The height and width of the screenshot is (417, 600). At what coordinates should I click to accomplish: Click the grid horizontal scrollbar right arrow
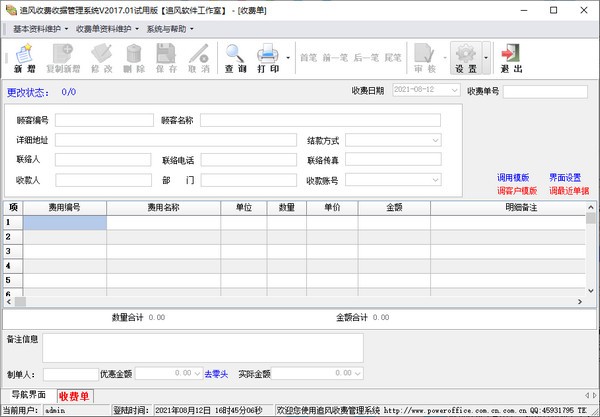(x=580, y=302)
